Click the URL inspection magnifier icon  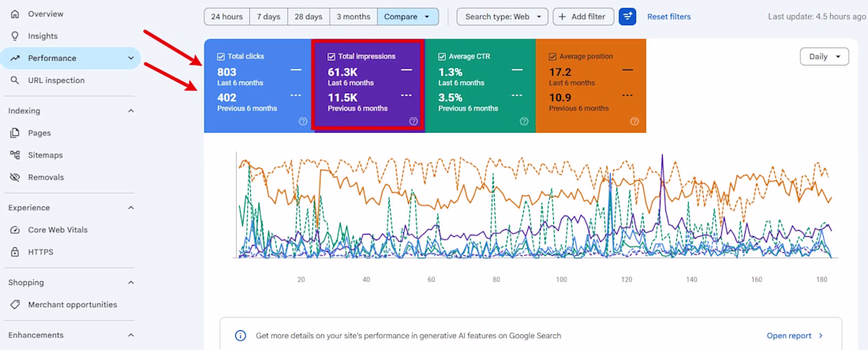click(x=15, y=81)
